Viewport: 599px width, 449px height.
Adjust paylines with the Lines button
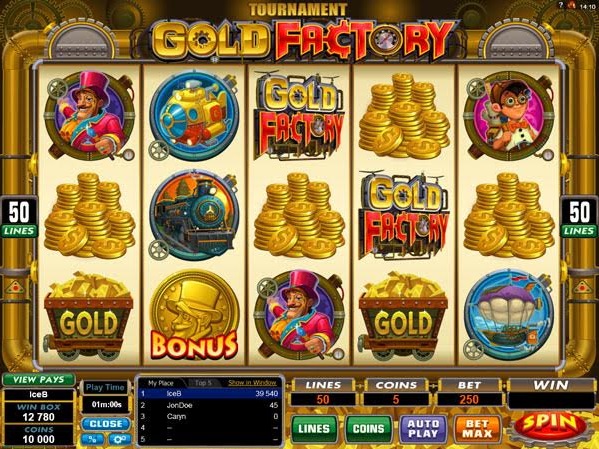pyautogui.click(x=314, y=429)
